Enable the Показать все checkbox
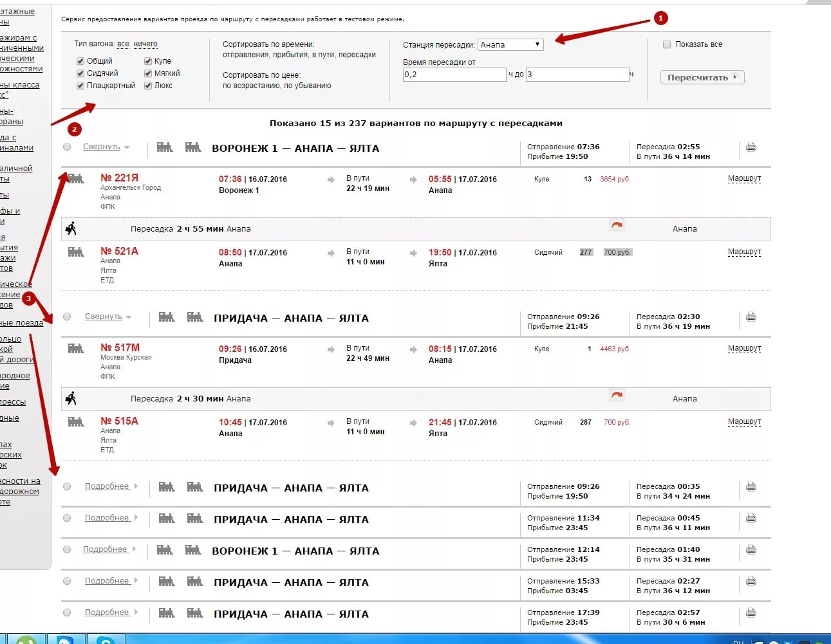The height and width of the screenshot is (644, 831). [x=667, y=44]
